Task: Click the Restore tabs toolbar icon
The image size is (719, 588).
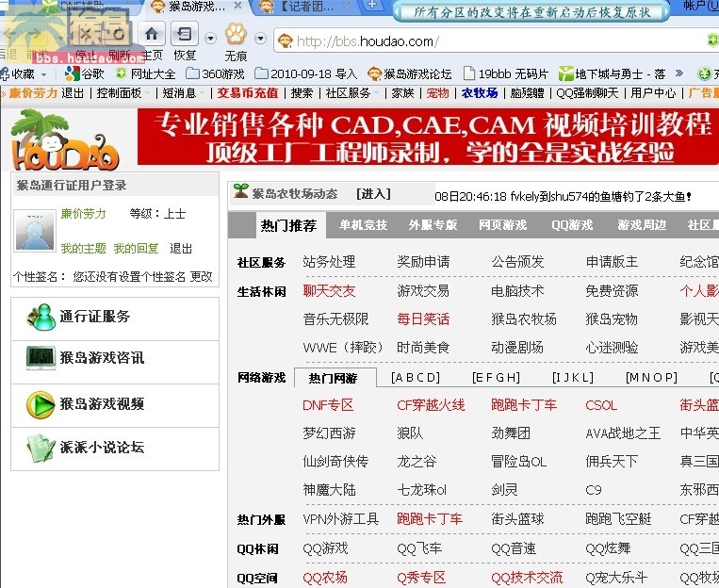Action: point(185,34)
